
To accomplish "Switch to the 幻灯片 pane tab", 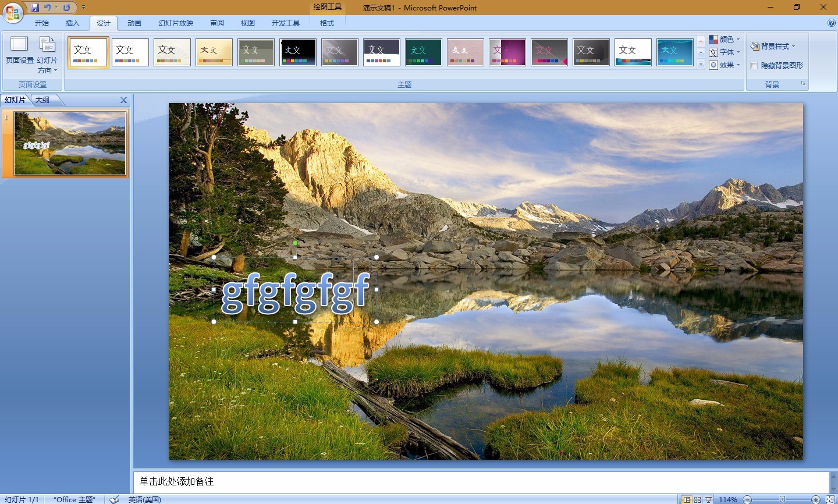I will coord(15,100).
